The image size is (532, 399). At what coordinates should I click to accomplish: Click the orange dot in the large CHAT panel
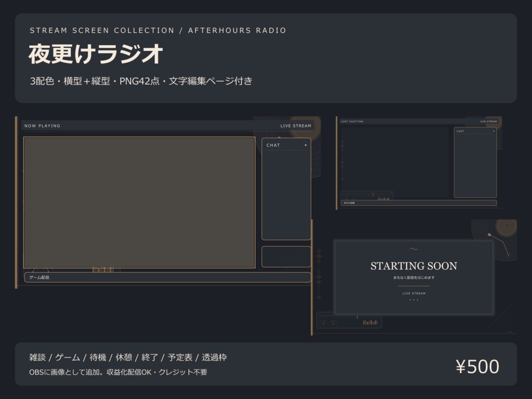[x=305, y=145]
